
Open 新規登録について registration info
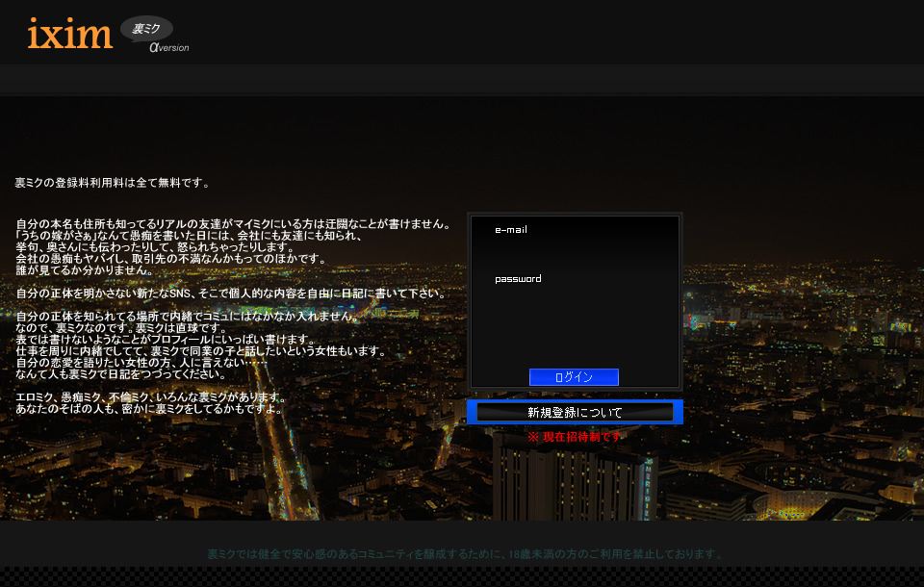click(x=575, y=413)
